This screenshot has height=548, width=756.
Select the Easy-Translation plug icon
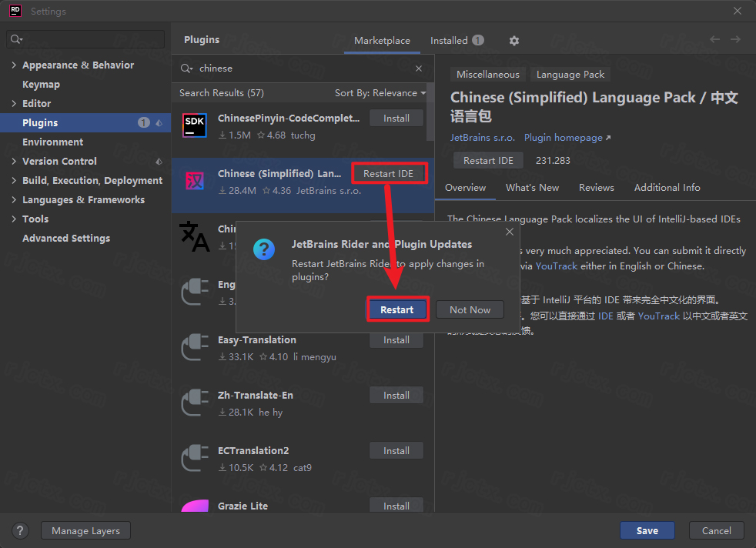[x=195, y=347]
